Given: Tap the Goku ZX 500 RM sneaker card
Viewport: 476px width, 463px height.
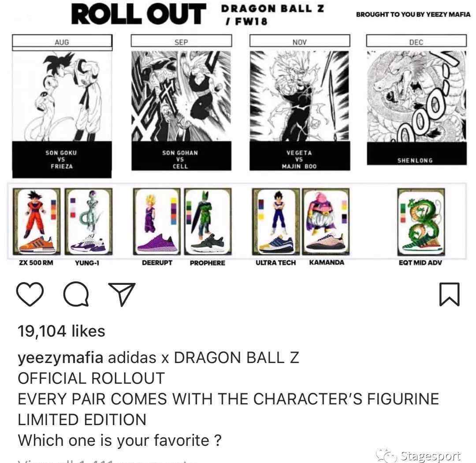Looking at the screenshot, I should [37, 221].
